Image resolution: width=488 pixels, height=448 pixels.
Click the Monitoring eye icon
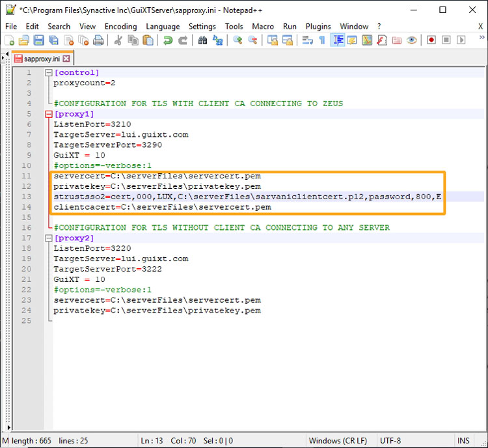click(411, 40)
